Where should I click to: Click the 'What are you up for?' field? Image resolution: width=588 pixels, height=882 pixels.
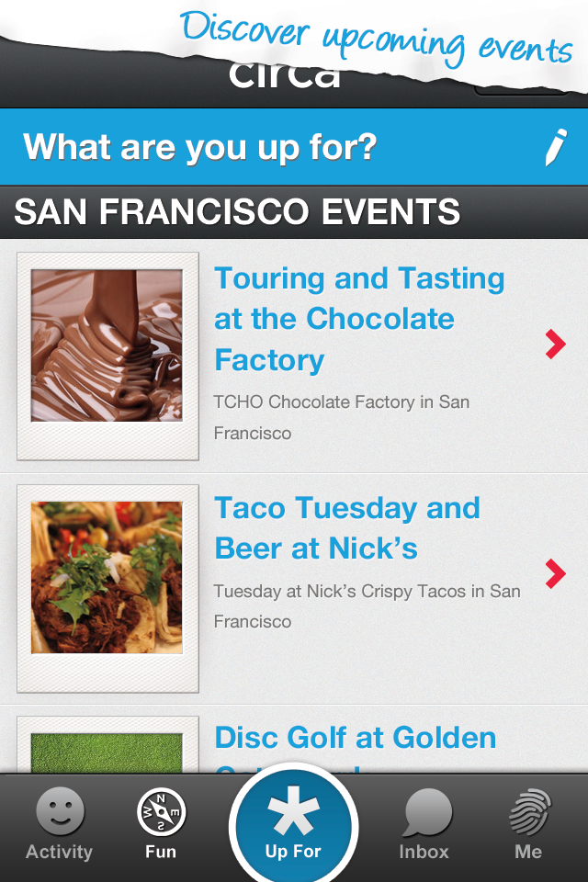point(294,147)
